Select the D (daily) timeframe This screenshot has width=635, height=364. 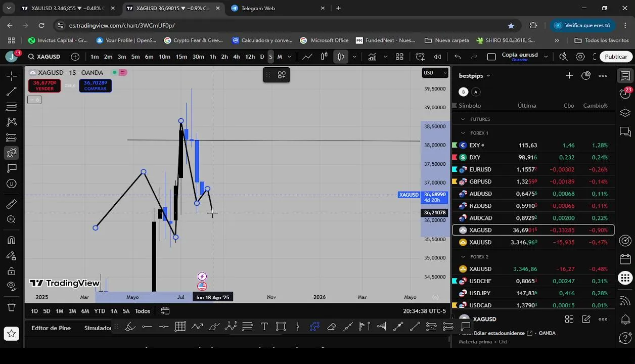tap(262, 57)
